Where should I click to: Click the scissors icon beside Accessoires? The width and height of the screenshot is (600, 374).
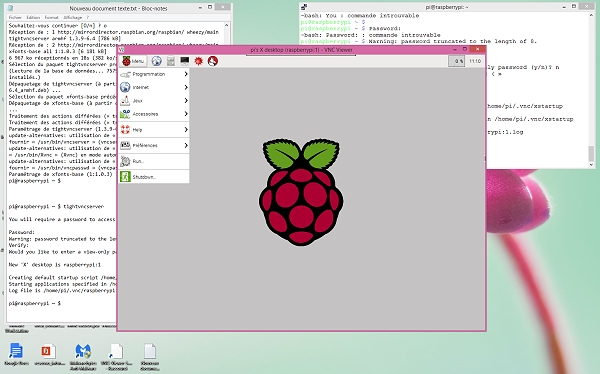click(x=125, y=114)
